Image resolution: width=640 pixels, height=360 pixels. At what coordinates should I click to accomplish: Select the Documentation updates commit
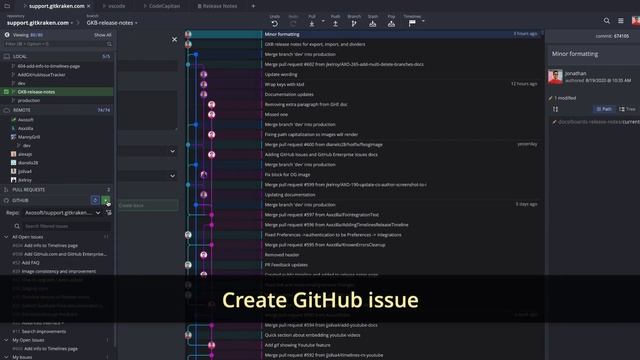point(364,94)
